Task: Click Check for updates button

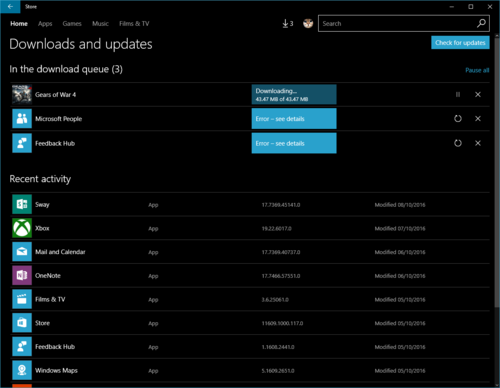Action: 460,43
